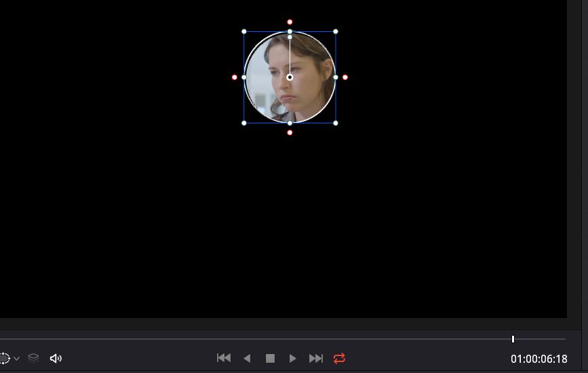588x373 pixels.
Task: Mute audio with the speaker icon
Action: pos(56,358)
